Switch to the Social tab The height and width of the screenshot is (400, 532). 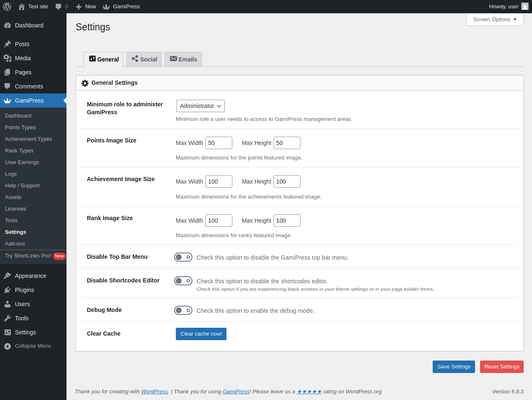(x=144, y=59)
